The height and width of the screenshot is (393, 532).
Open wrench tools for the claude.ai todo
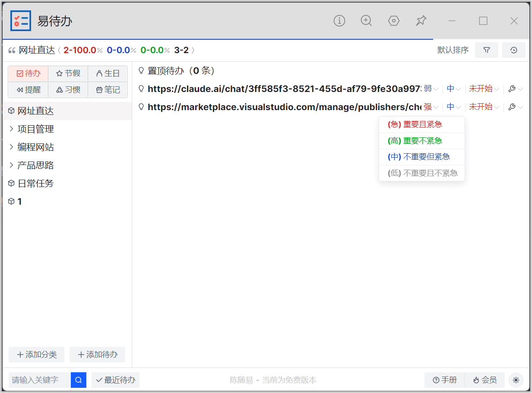[512, 89]
